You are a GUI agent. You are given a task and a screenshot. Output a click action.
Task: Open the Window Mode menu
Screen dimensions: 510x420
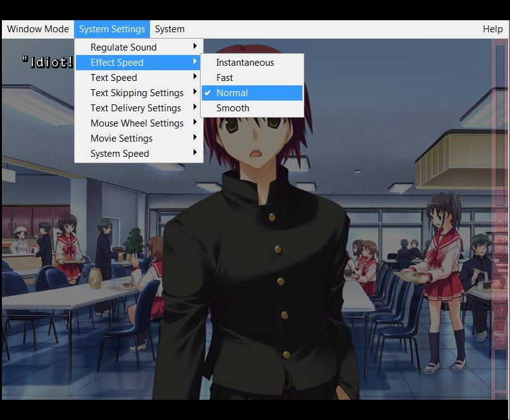point(38,29)
